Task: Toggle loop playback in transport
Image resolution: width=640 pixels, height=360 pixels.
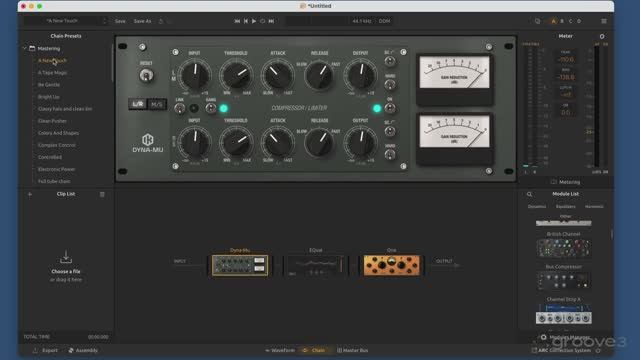Action: pyautogui.click(x=262, y=21)
